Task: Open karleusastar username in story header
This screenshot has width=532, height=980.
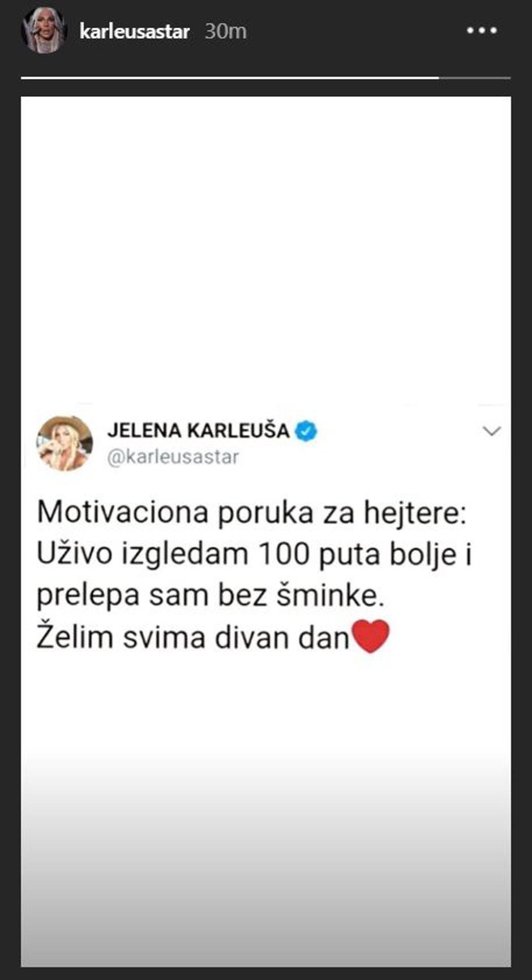Action: (135, 31)
